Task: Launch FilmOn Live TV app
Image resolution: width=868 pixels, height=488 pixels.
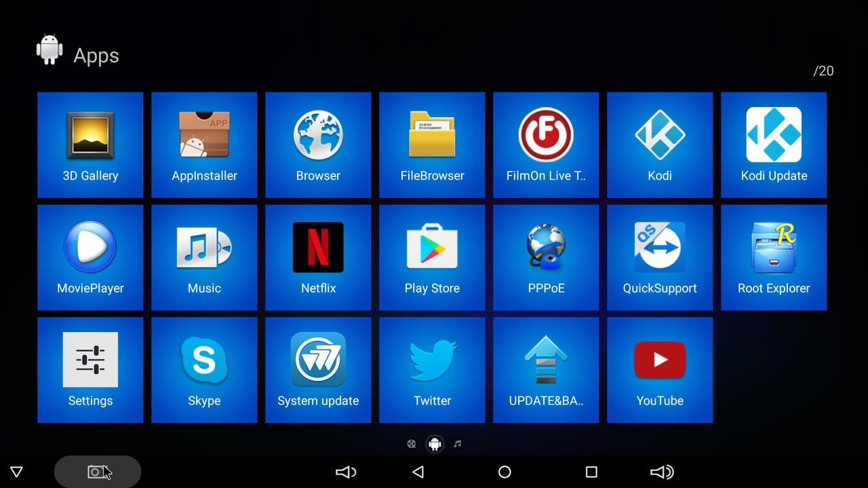Action: click(x=546, y=145)
